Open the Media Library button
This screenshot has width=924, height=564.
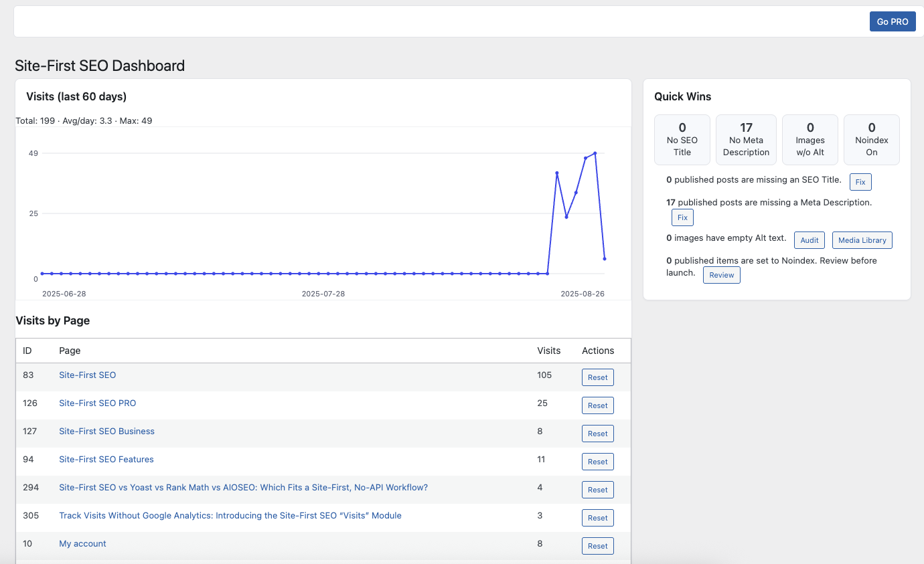click(x=862, y=240)
